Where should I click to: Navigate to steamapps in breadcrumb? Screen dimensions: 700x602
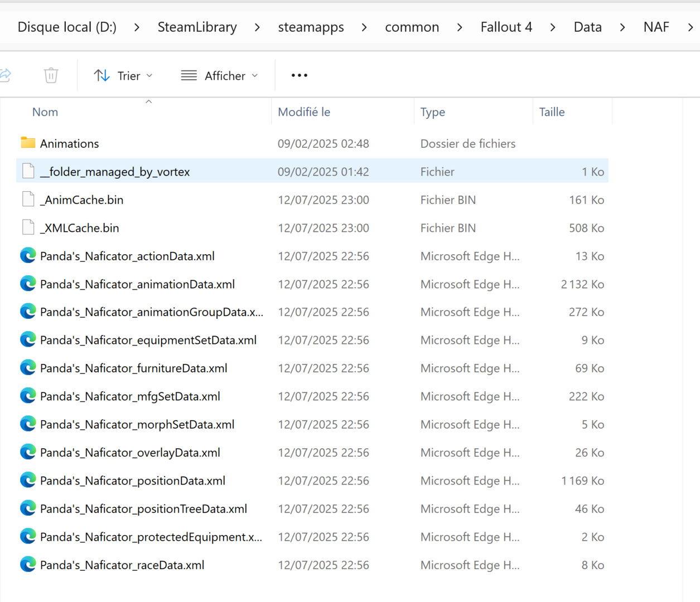[311, 27]
